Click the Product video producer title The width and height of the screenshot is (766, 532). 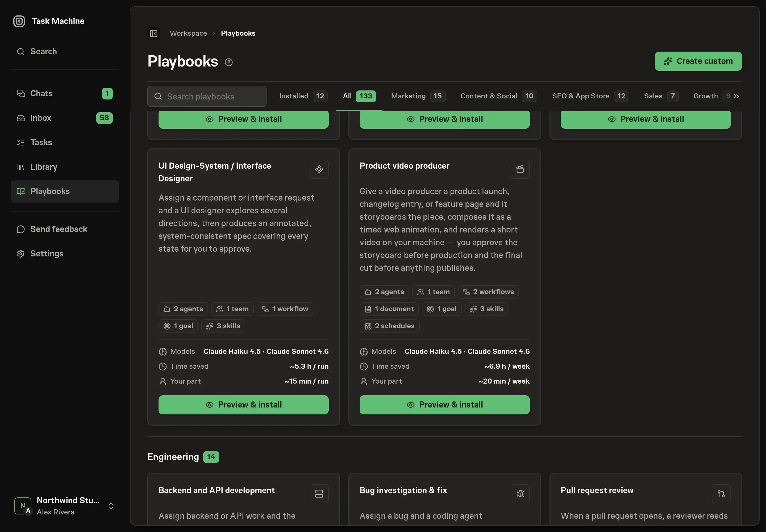point(404,166)
